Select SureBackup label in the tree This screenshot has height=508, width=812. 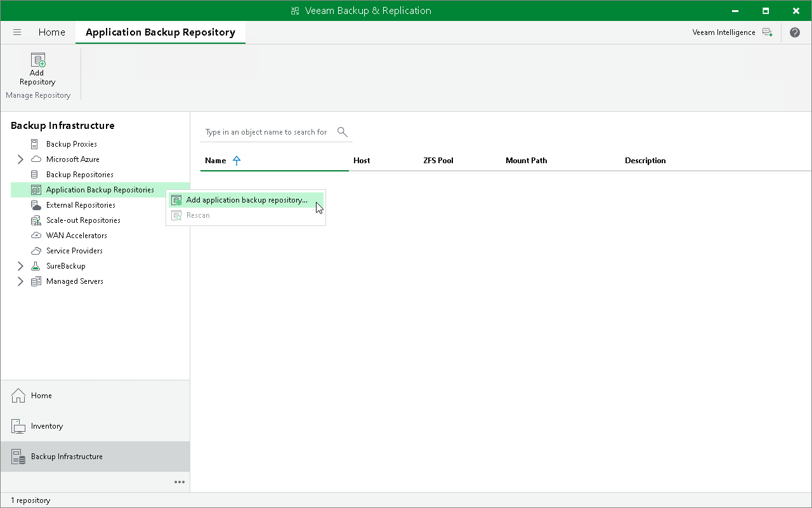pos(66,266)
